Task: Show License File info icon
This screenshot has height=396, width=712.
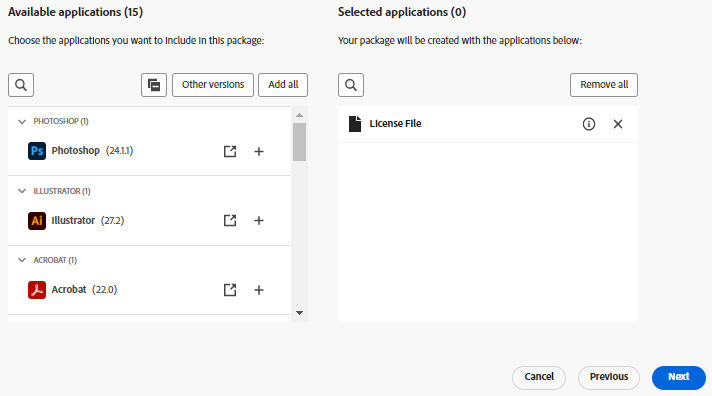Action: [x=588, y=124]
